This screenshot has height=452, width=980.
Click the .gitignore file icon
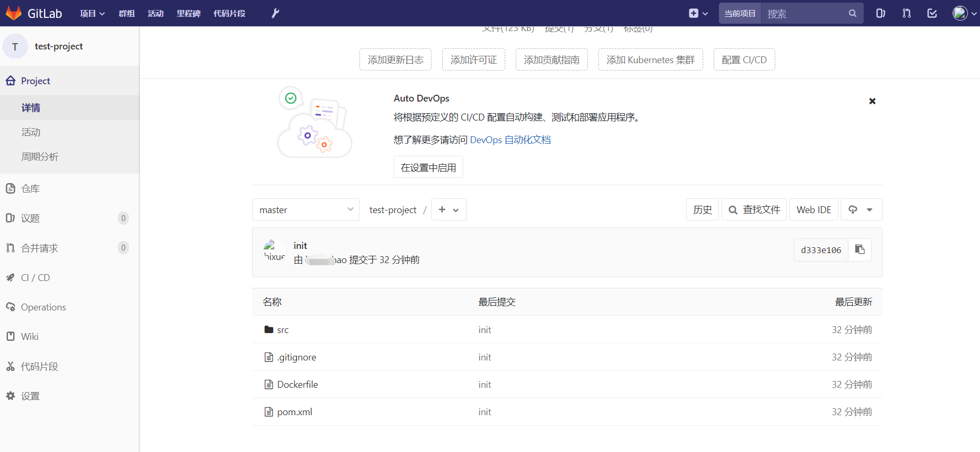click(x=269, y=357)
